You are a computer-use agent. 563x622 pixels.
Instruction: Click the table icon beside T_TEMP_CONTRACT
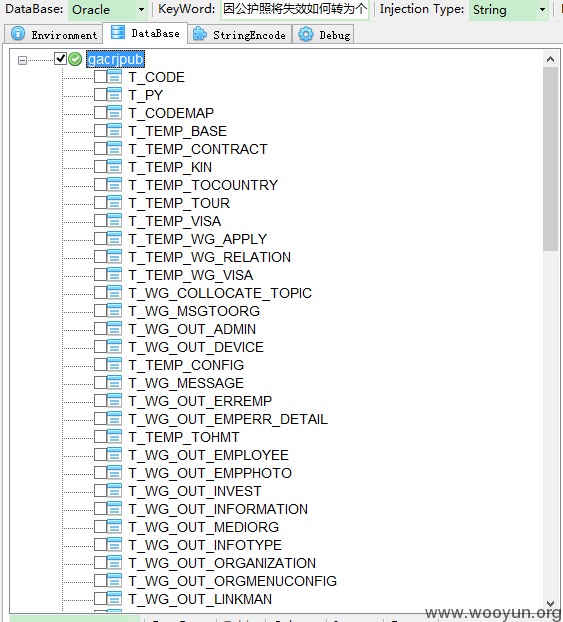pos(115,149)
